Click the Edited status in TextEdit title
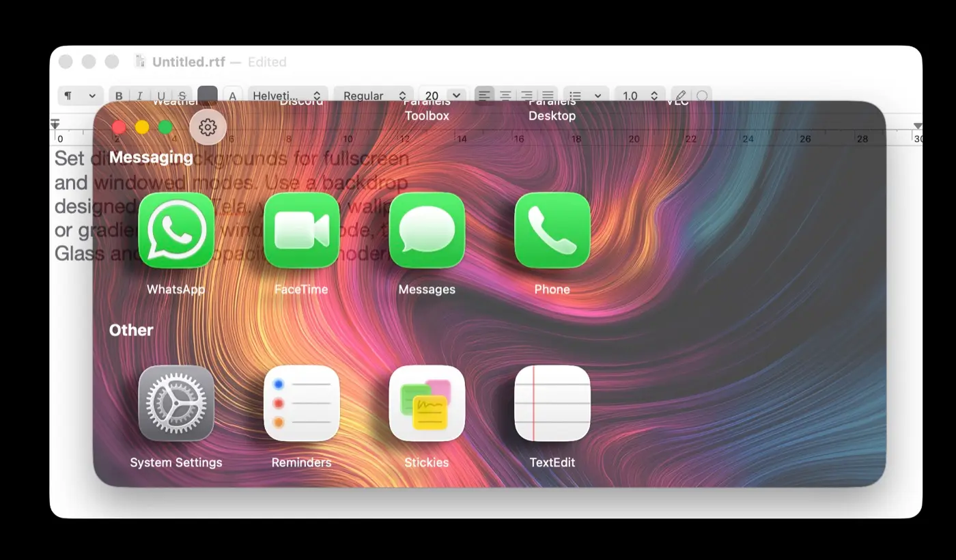956x560 pixels. point(267,61)
